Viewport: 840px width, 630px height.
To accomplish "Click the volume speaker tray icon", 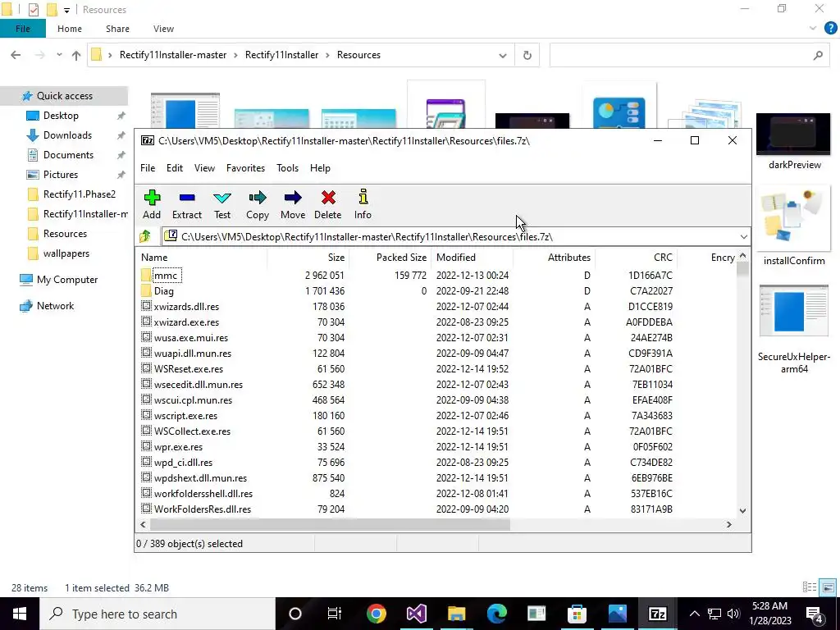I will point(733,614).
